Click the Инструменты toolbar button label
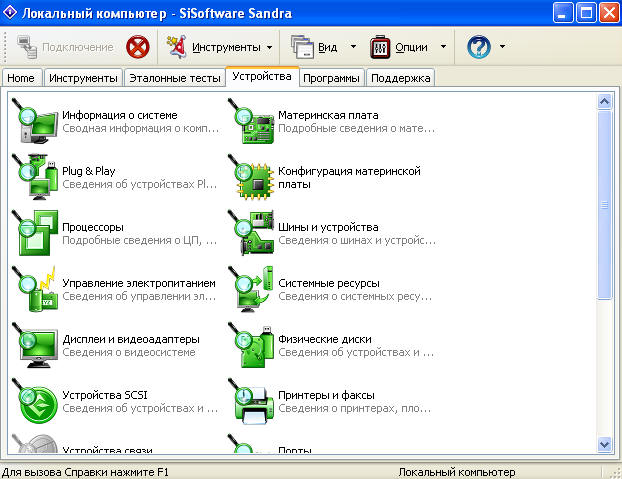 coord(226,47)
